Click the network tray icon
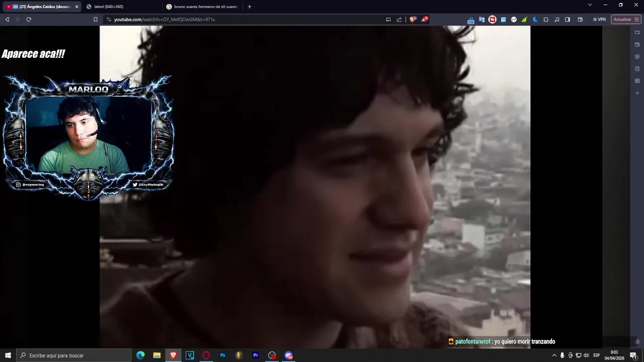 click(579, 355)
